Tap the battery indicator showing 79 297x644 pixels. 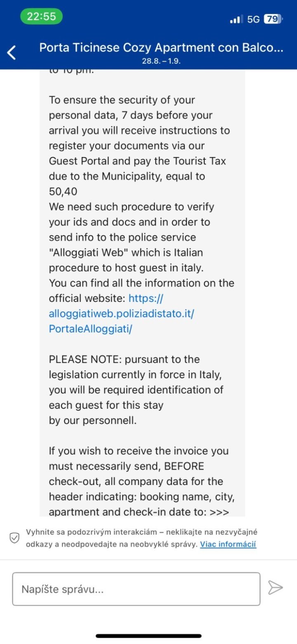[x=273, y=19]
